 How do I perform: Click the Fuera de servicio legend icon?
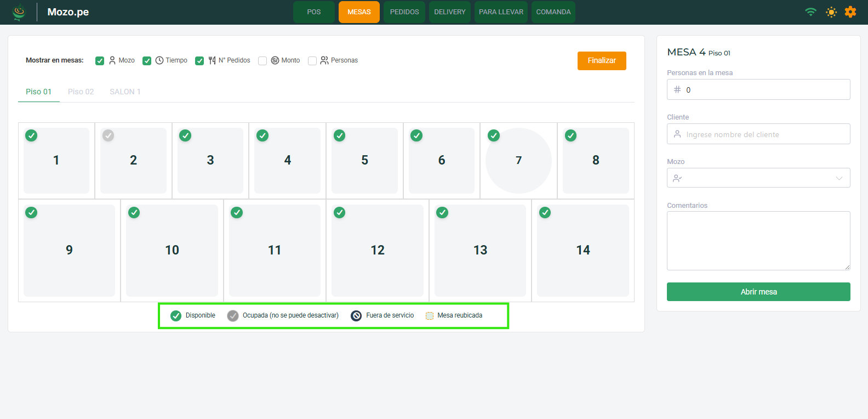[356, 316]
